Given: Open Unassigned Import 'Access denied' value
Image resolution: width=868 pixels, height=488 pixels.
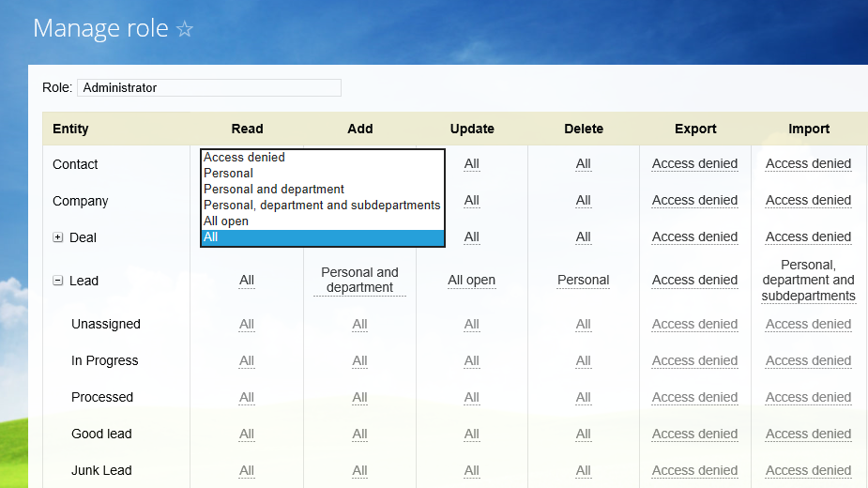Looking at the screenshot, I should (808, 324).
